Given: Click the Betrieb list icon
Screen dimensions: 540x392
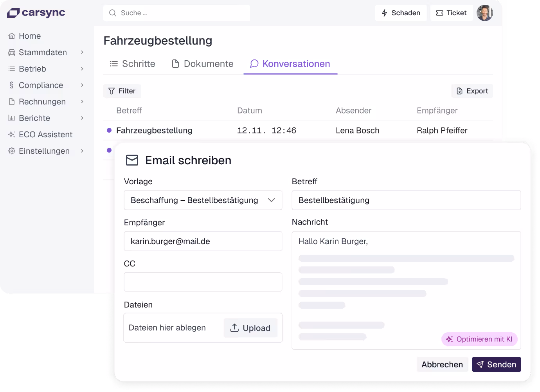Looking at the screenshot, I should pos(12,69).
